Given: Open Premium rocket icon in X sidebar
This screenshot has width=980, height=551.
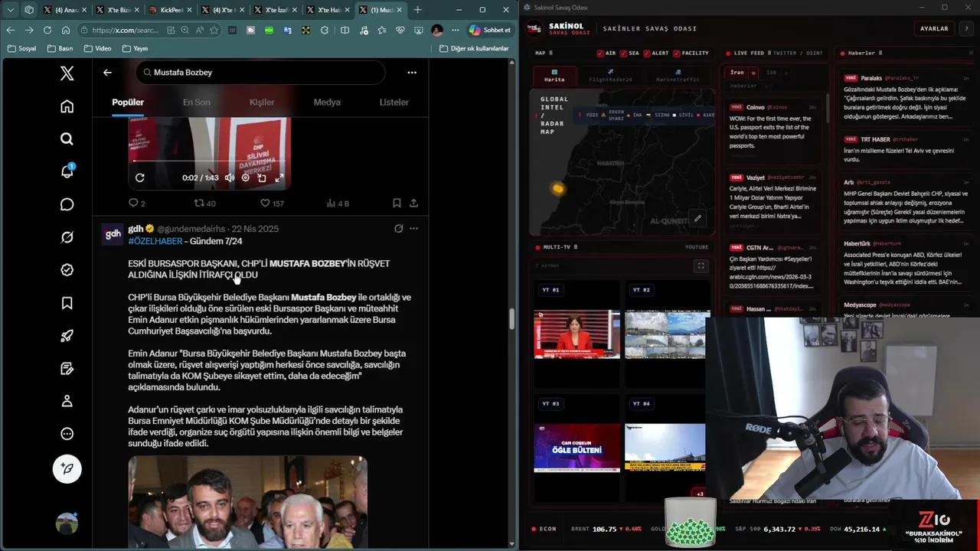Looking at the screenshot, I should [x=67, y=335].
